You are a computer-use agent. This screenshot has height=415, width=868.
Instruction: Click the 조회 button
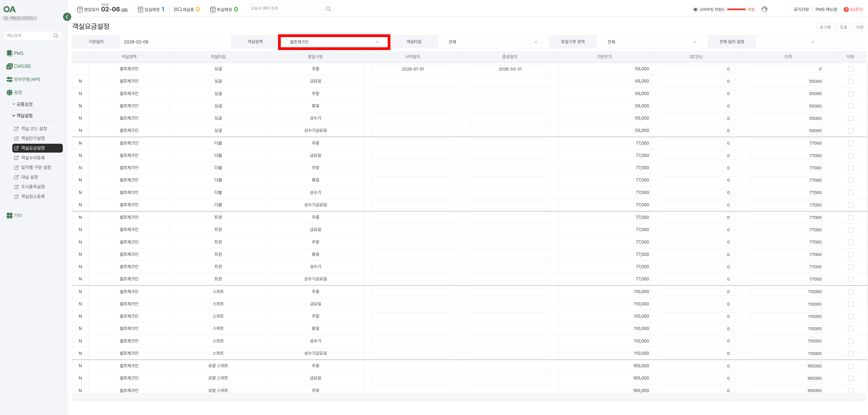[x=843, y=27]
